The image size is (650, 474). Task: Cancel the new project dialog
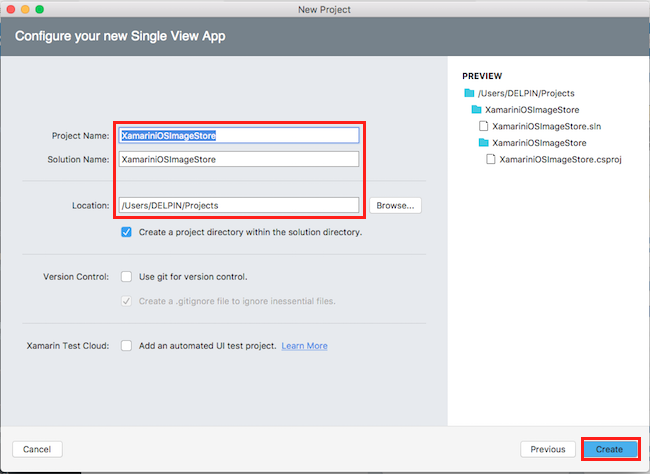37,449
